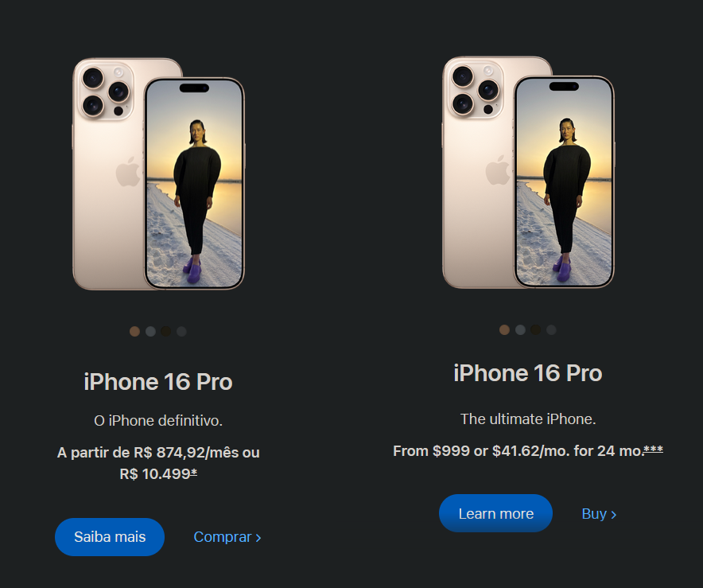
Task: Click the iPhone 16 Pro image above Learn more
Action: coord(528,172)
